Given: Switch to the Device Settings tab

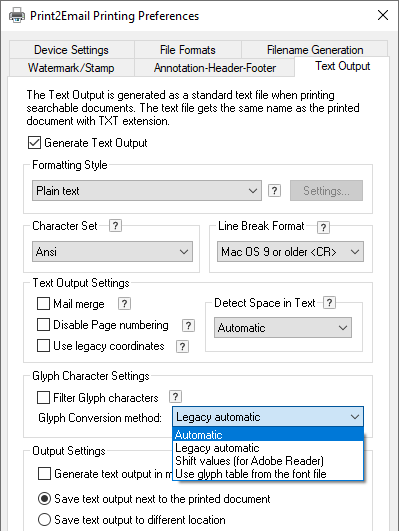Looking at the screenshot, I should pos(71,50).
